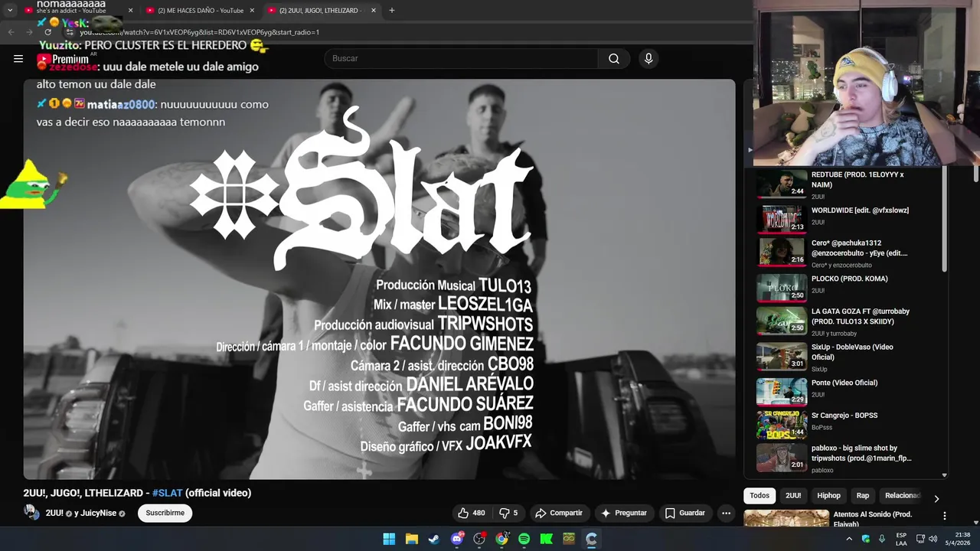Open PLOCKO (PROD. KOMA) thumbnail
This screenshot has height=551, width=980.
click(x=782, y=287)
